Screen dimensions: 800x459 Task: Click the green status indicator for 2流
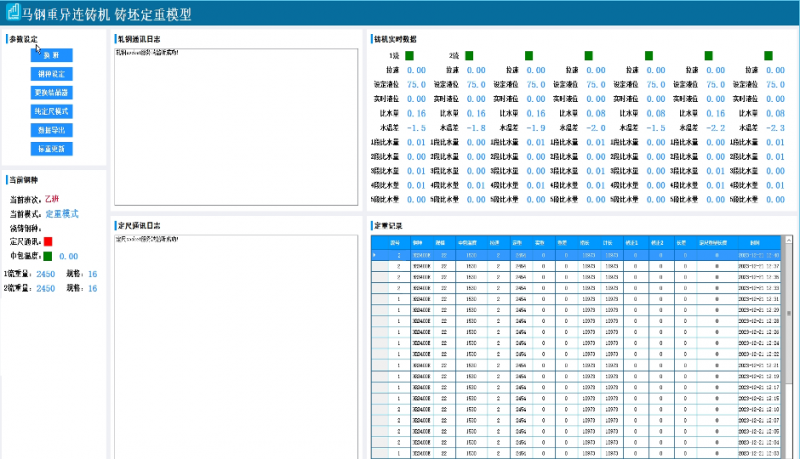click(x=468, y=55)
